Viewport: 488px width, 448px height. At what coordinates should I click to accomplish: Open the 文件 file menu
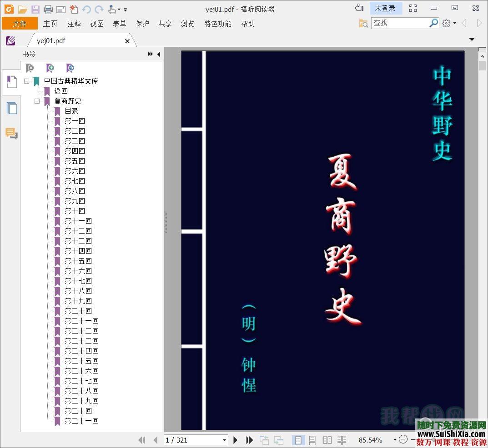[x=20, y=24]
